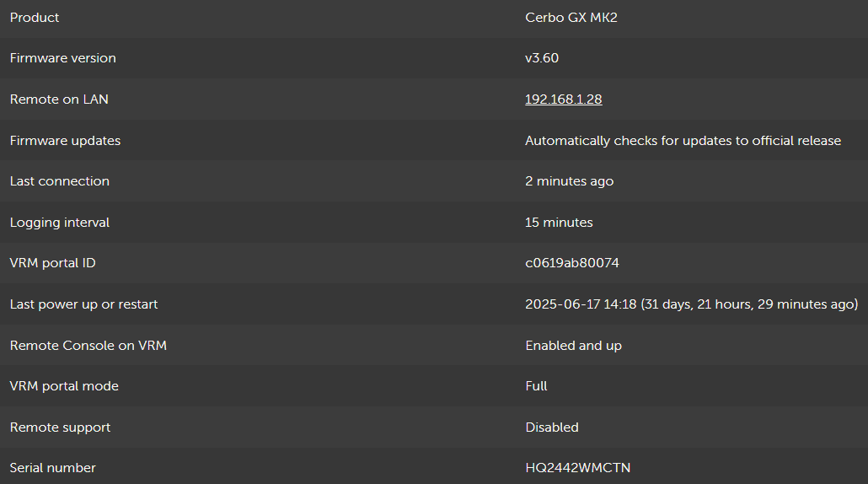Click the VRM portal ID value c0619ab80074
The image size is (868, 484).
pos(571,263)
